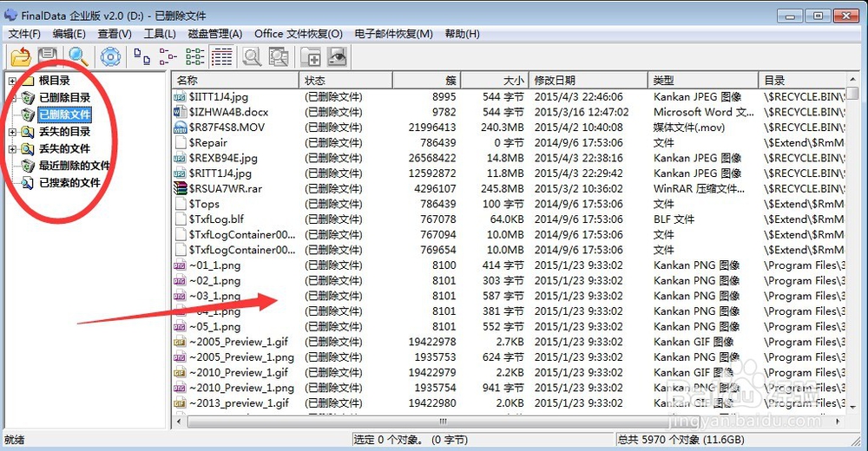Click the grey magnifier preview icon
868x451 pixels.
pyautogui.click(x=253, y=56)
